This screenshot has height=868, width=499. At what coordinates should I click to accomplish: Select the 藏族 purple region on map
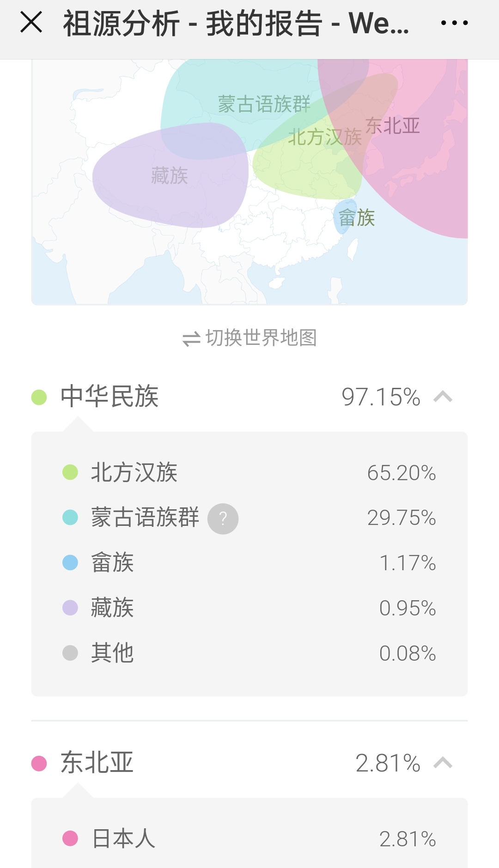[170, 175]
